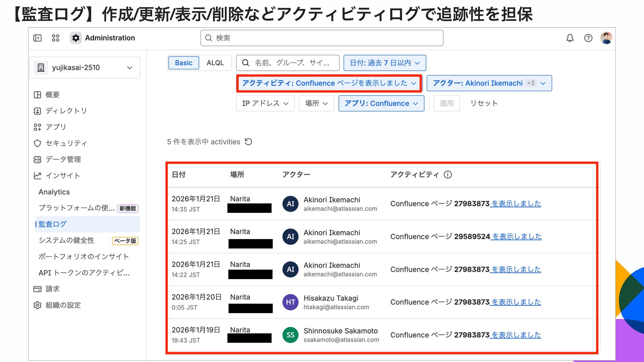Click リセット to clear filters
The width and height of the screenshot is (644, 362).
(484, 103)
